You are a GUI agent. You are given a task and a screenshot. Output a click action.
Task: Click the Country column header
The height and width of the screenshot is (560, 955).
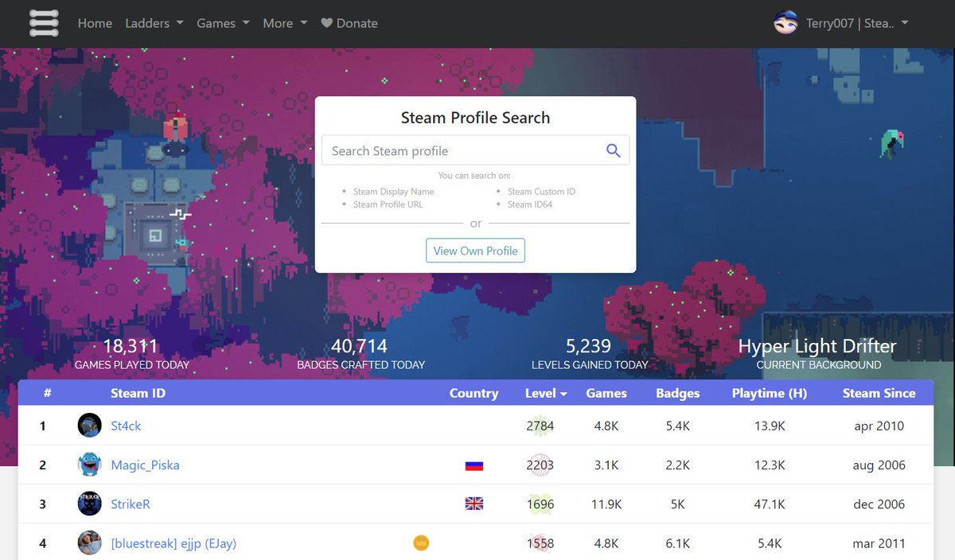coord(474,393)
